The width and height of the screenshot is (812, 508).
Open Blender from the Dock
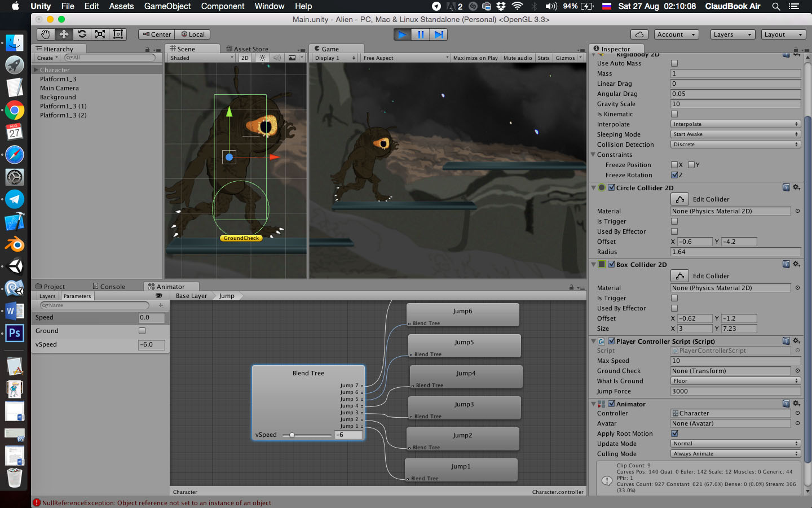(15, 244)
